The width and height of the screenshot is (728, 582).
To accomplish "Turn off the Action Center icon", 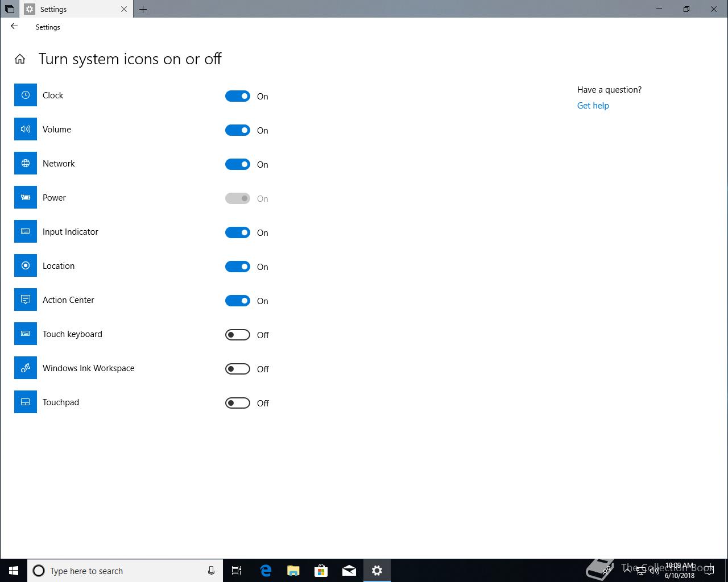I will (x=238, y=301).
